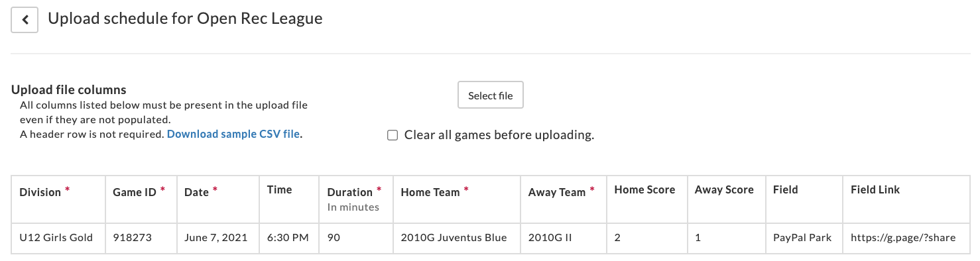Download the sample CSV file link
This screenshot has height=261, width=980.
pos(233,134)
